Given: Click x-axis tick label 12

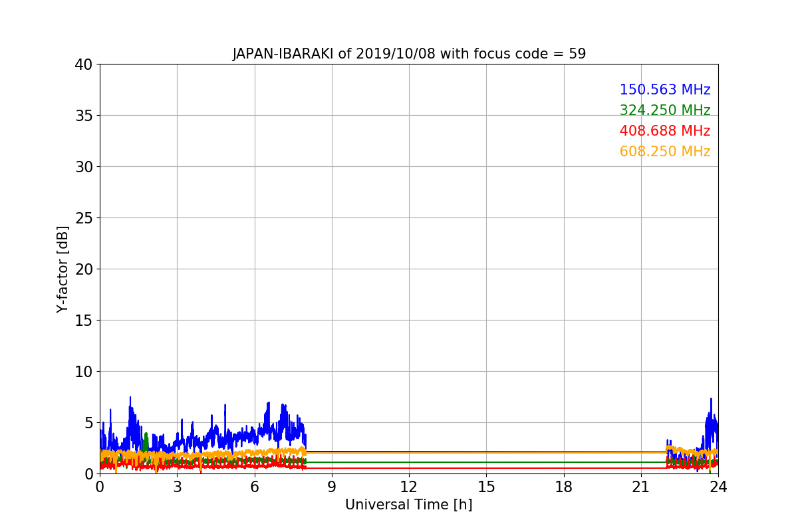Looking at the screenshot, I should tap(409, 487).
